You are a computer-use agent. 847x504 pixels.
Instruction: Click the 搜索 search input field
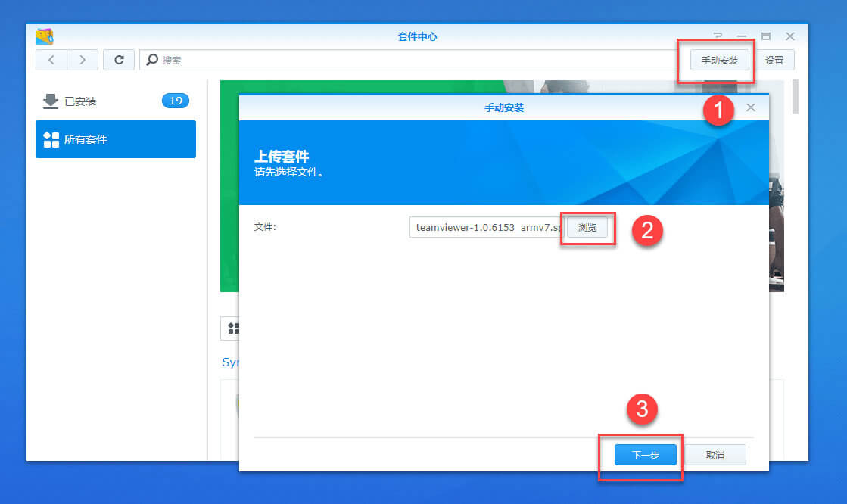(303, 60)
